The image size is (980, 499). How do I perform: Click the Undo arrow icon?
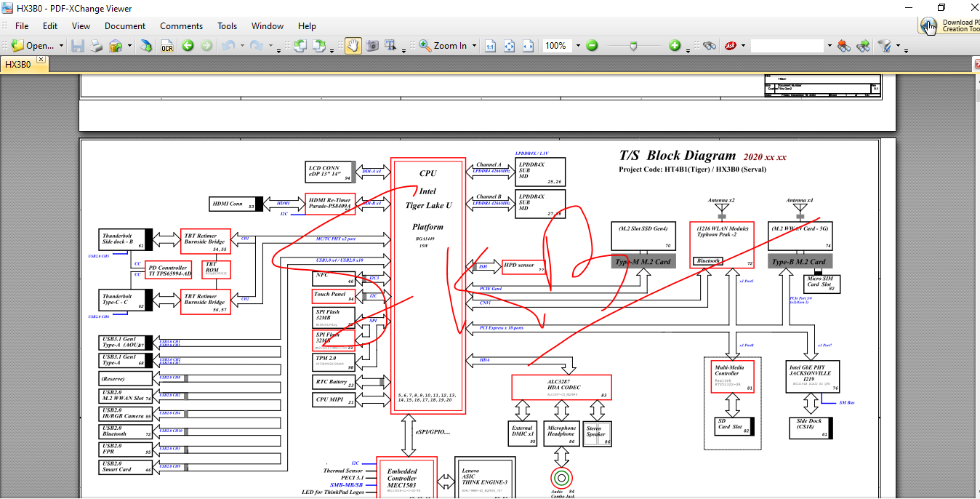(228, 46)
